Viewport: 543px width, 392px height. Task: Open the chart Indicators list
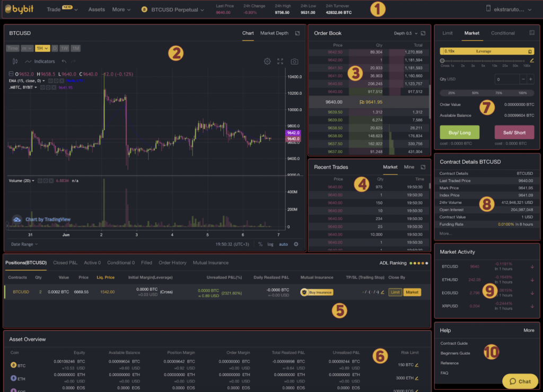[x=40, y=61]
